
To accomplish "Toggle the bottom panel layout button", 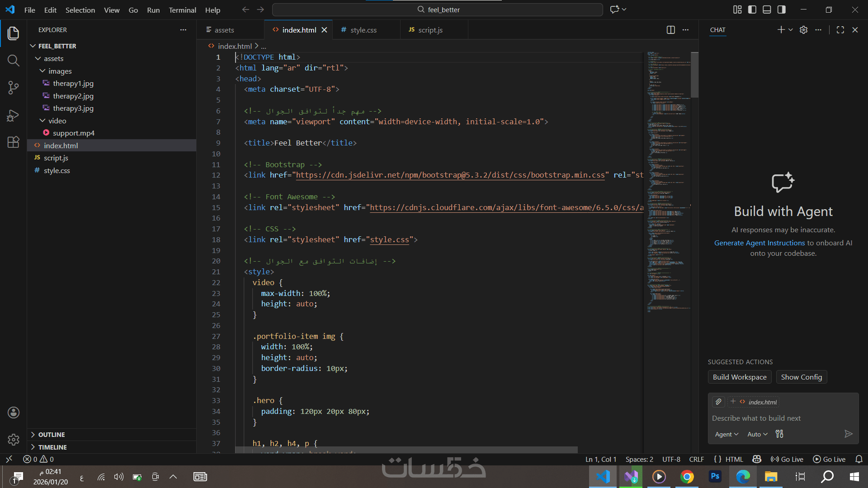I will [x=767, y=9].
